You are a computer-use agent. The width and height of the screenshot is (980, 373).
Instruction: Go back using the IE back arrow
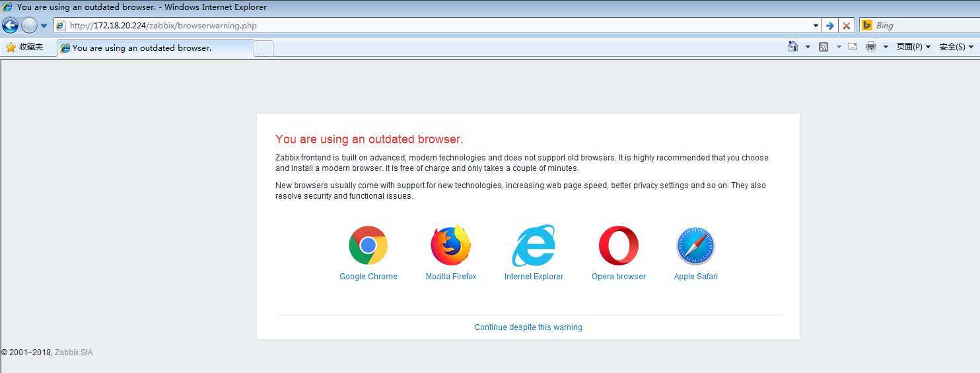point(10,26)
